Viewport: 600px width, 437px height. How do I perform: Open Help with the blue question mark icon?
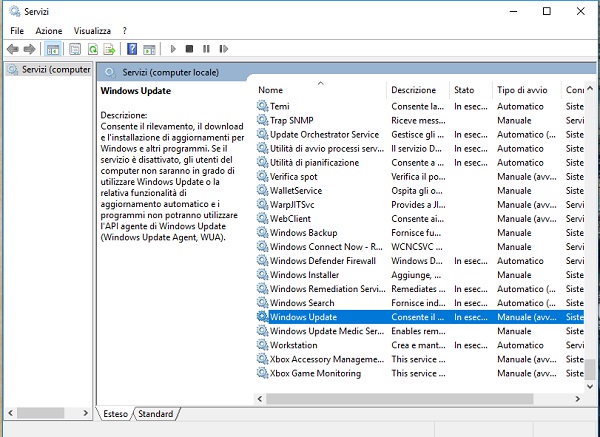tap(132, 49)
